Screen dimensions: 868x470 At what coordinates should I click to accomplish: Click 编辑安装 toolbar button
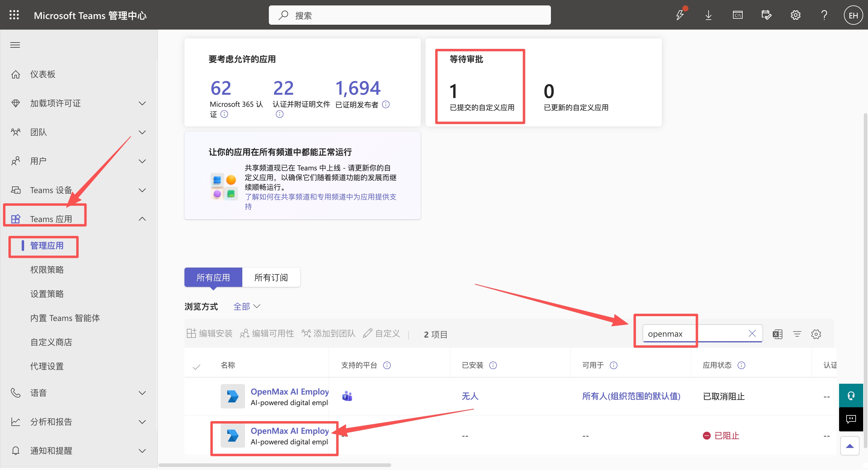click(209, 333)
